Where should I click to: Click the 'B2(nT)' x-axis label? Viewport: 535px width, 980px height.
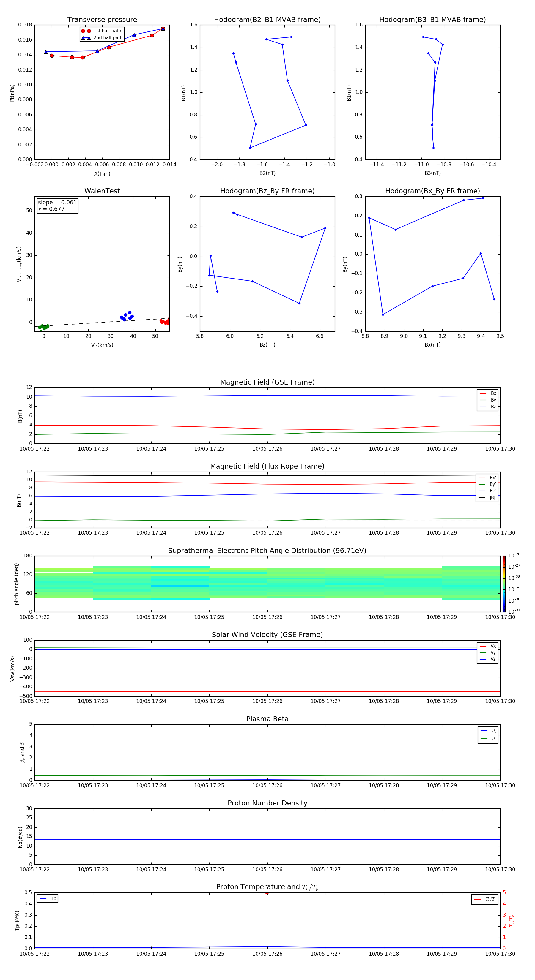coord(267,173)
